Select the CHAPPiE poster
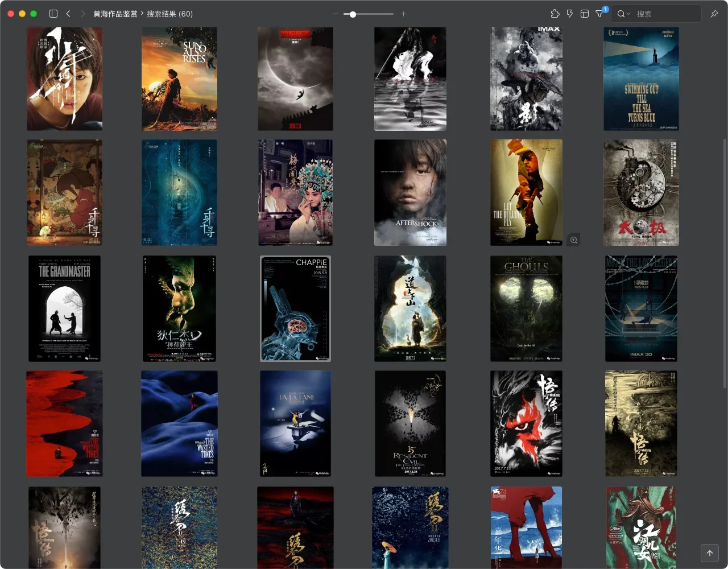 click(295, 308)
